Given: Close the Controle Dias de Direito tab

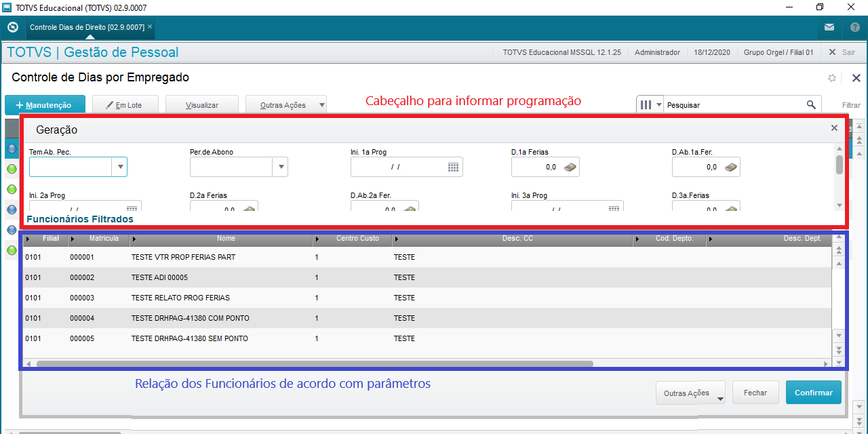Looking at the screenshot, I should tap(150, 27).
